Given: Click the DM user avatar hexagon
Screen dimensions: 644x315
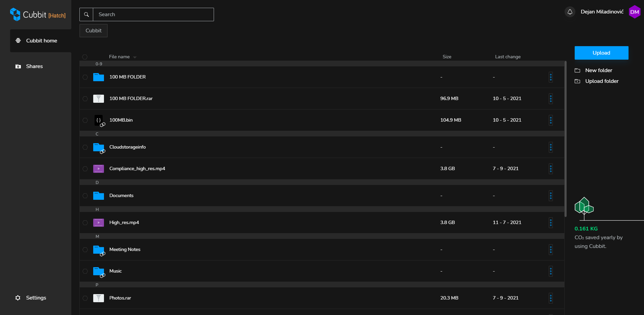Looking at the screenshot, I should [635, 12].
